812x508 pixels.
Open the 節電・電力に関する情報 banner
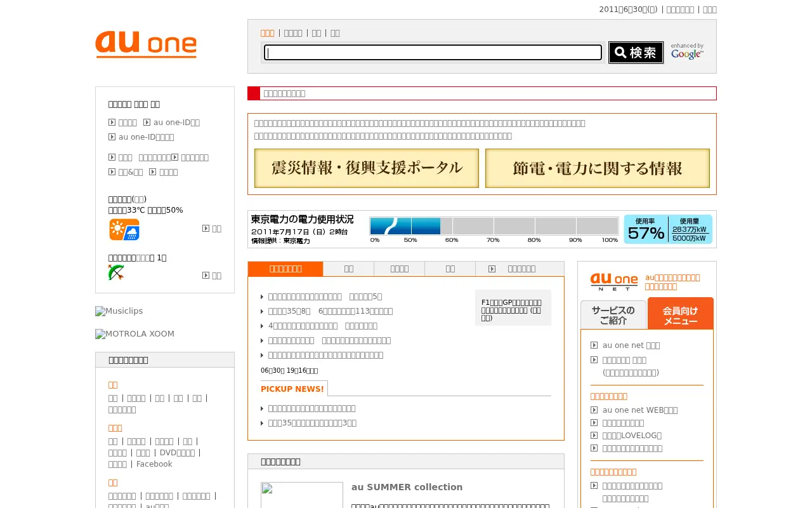tap(598, 168)
